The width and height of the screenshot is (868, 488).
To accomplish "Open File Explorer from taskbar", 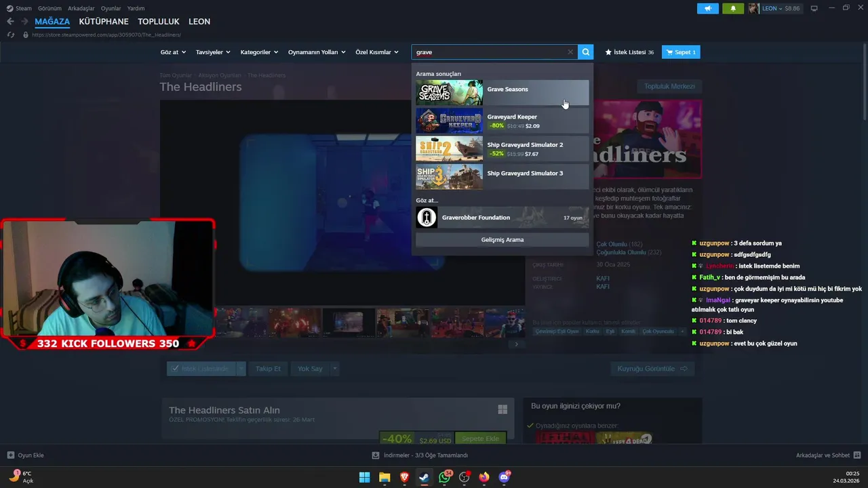I will click(x=384, y=477).
